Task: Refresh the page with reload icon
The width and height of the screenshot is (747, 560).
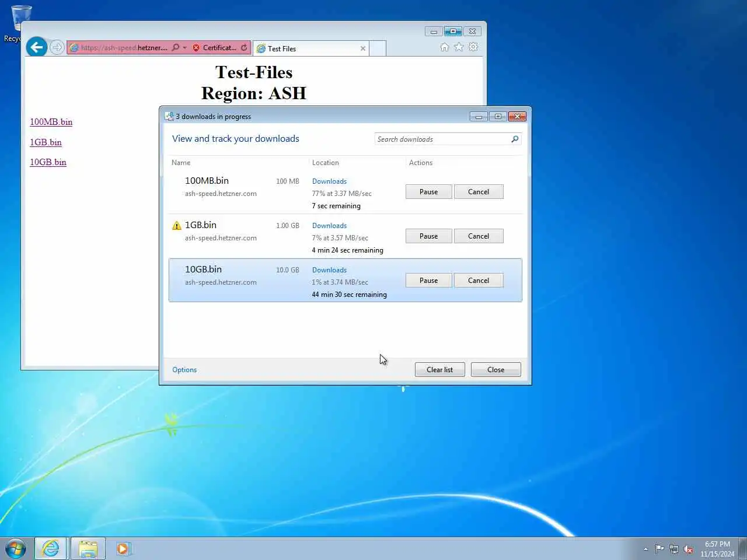Action: 244,48
